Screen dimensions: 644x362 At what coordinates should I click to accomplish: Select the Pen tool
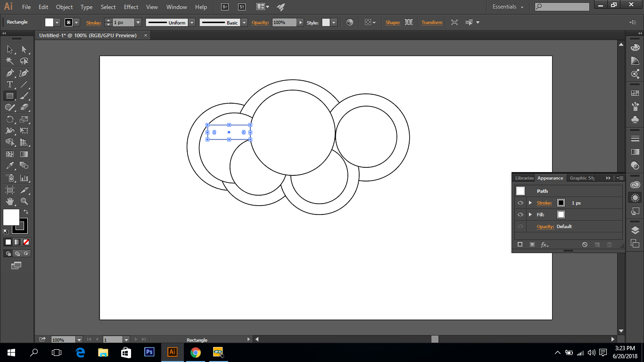[x=9, y=74]
